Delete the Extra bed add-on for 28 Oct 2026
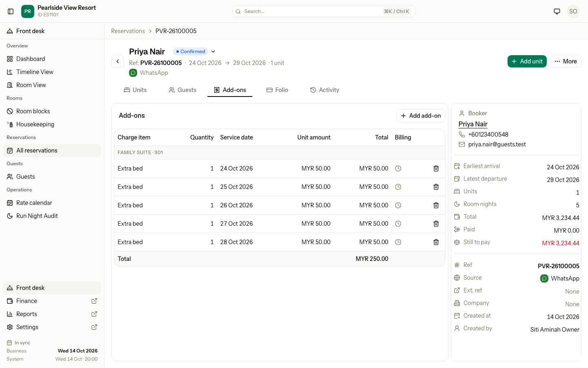 436,242
